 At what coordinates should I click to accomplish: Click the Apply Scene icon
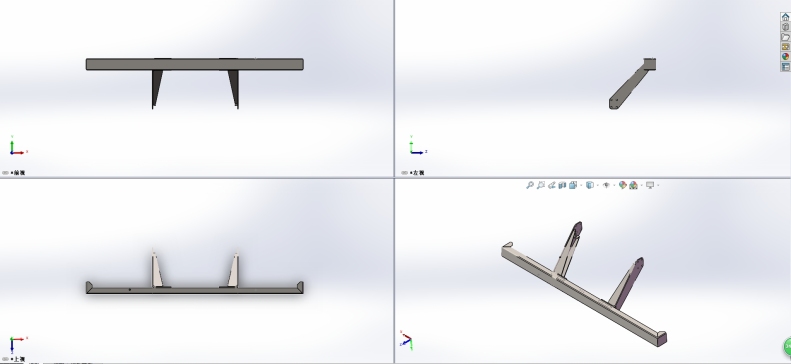coord(634,185)
